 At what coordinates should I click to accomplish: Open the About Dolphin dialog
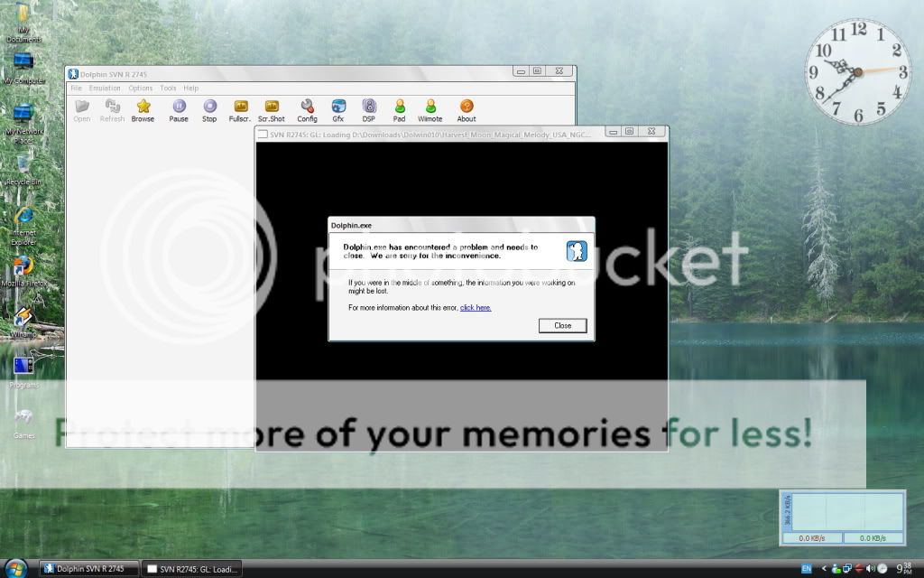(x=467, y=108)
